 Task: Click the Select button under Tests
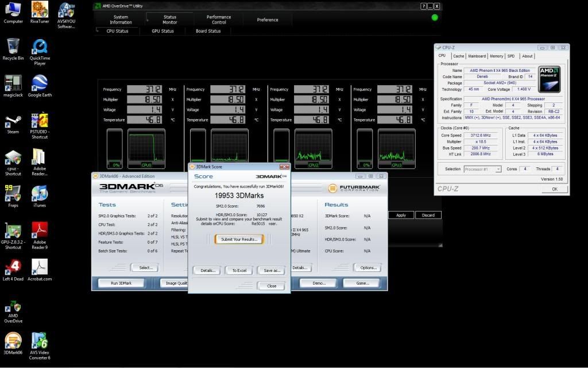click(x=145, y=268)
